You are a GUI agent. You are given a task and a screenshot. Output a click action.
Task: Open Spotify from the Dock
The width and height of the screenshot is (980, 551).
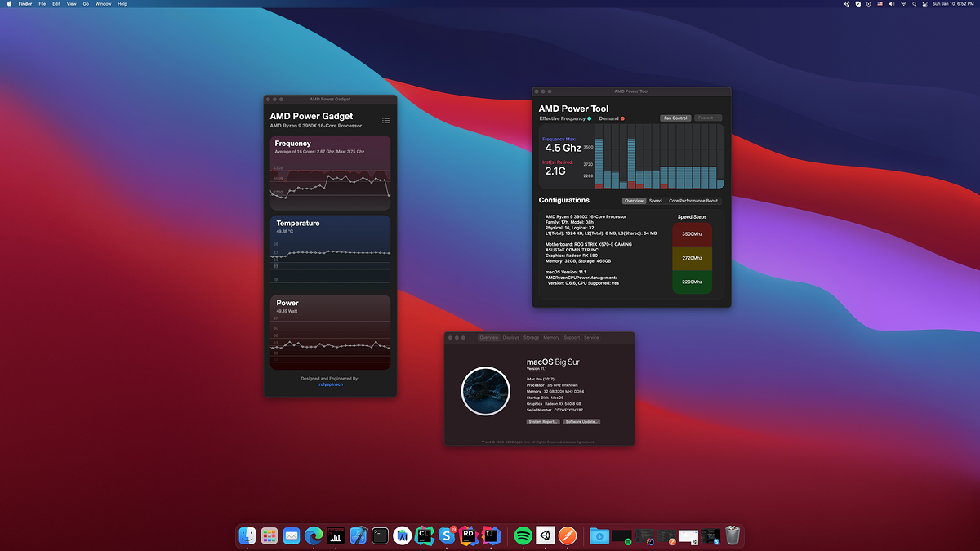click(523, 535)
